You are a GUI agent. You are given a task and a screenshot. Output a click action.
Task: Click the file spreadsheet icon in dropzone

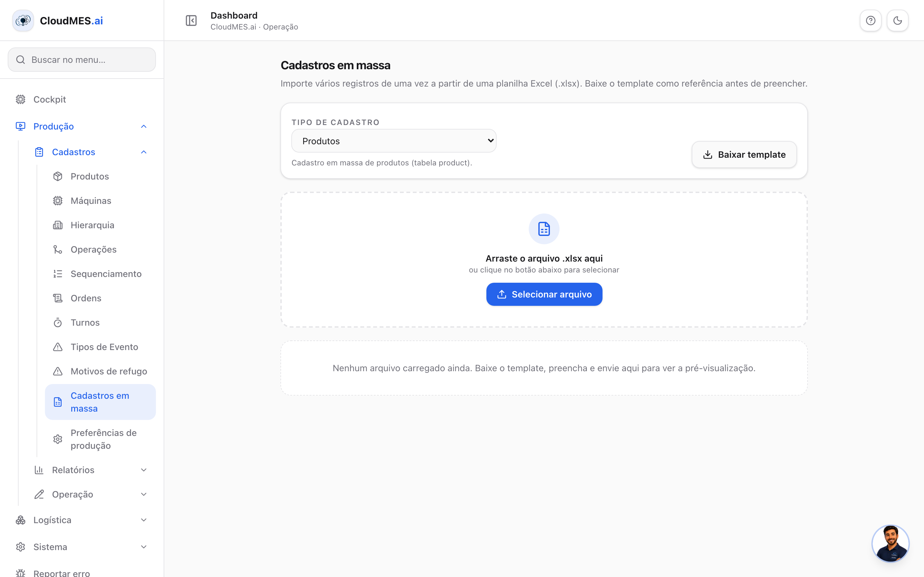(544, 229)
